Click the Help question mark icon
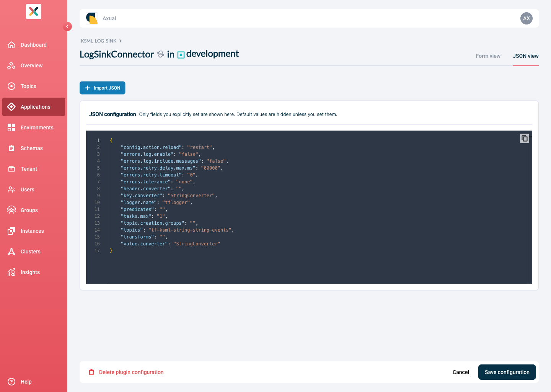Image resolution: width=551 pixels, height=392 pixels. click(11, 382)
